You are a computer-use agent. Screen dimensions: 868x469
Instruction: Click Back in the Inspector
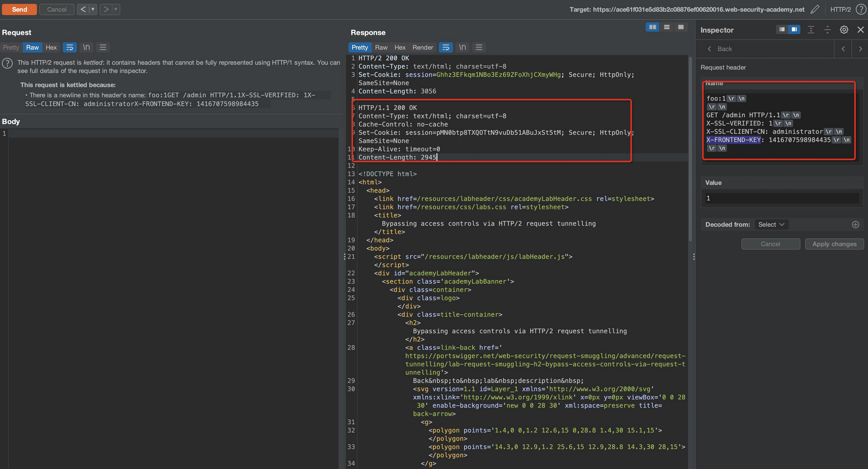pyautogui.click(x=720, y=49)
